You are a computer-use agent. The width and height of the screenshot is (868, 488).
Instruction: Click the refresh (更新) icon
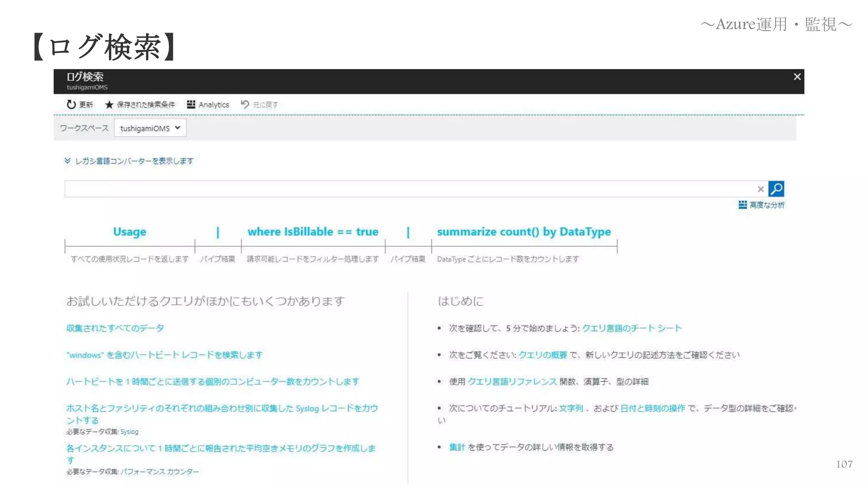click(x=71, y=104)
